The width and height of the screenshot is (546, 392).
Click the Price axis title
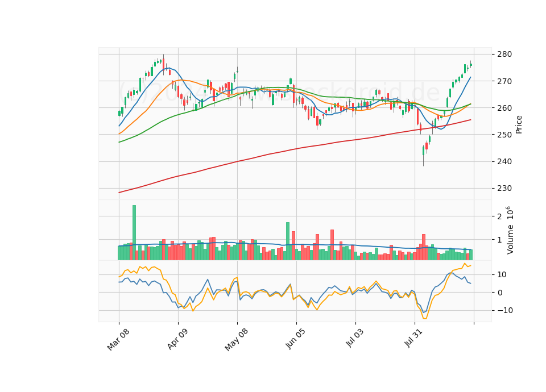(519, 124)
